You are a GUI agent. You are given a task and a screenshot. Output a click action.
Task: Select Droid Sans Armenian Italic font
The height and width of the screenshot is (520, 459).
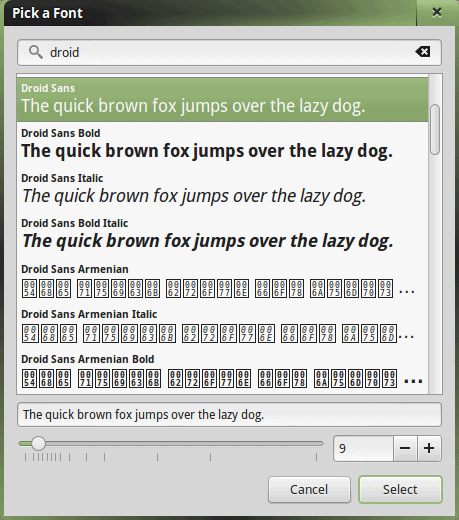click(222, 325)
